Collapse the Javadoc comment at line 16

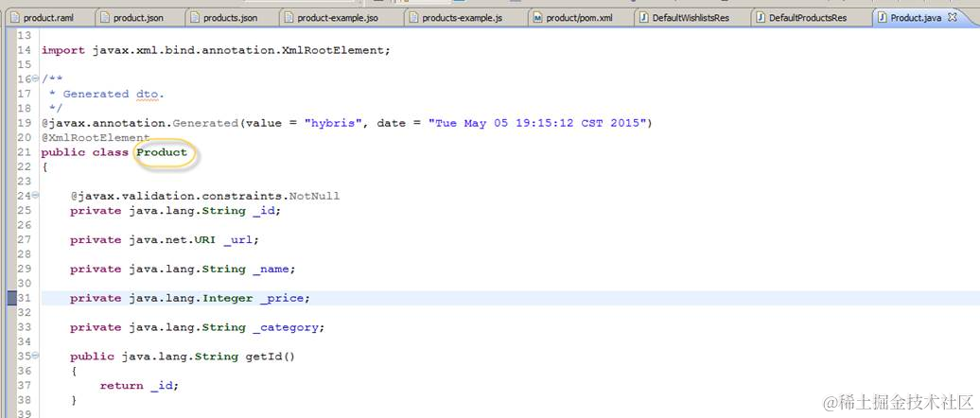pos(34,79)
